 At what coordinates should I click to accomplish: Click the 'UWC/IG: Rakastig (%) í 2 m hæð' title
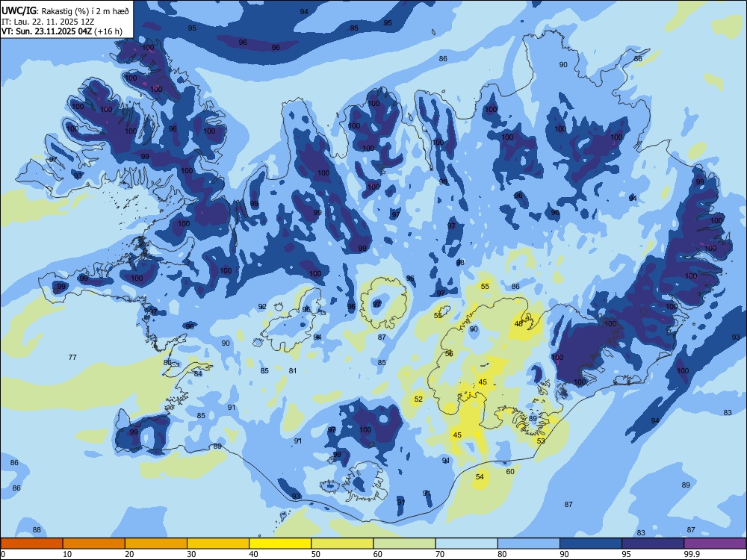point(65,10)
